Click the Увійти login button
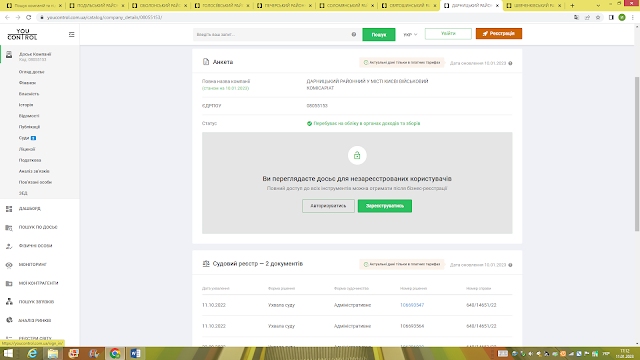Screen dimensions: 640x360 (448, 33)
